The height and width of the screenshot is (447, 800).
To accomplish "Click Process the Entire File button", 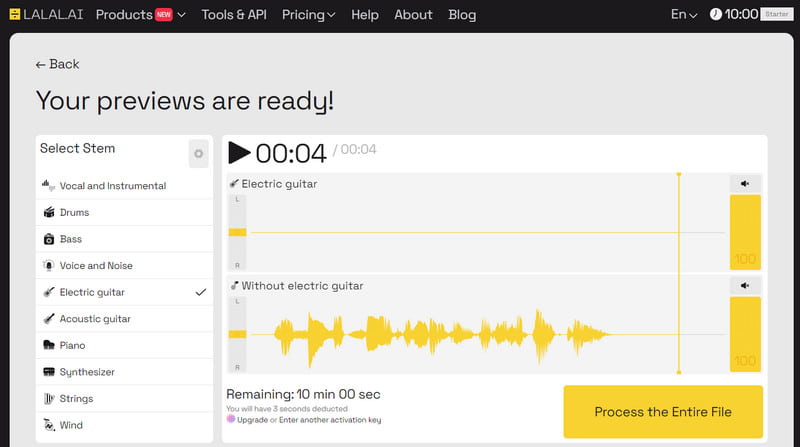I will 663,412.
